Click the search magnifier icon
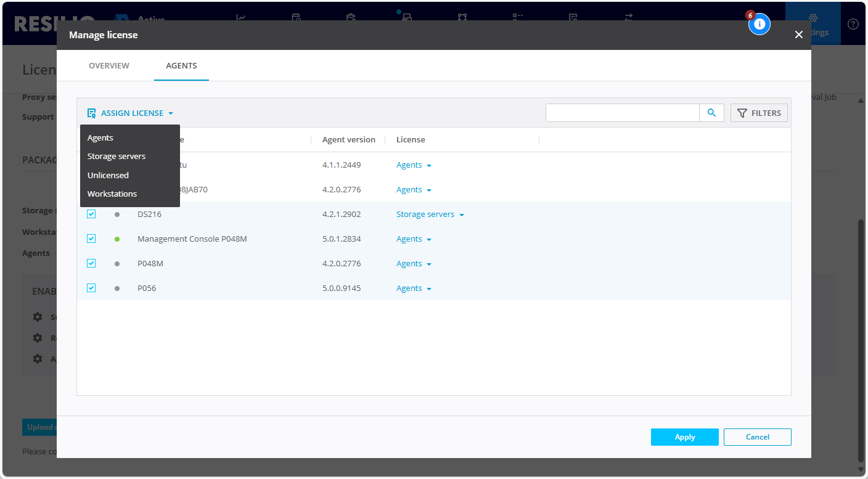 (x=711, y=113)
